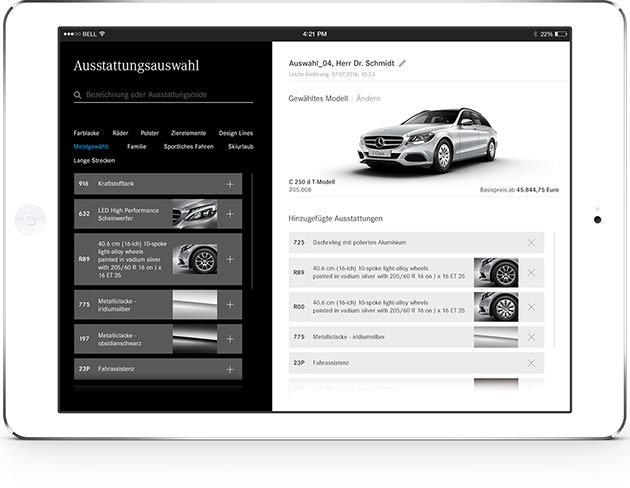
Task: Focus the Bezeichnung oder Ausstattungscode search field
Action: coord(164,95)
